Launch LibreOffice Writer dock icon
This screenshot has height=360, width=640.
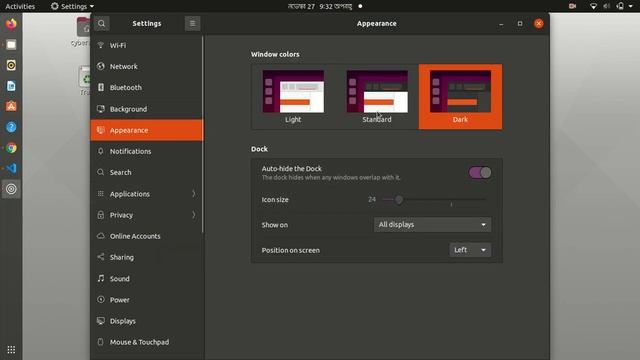click(x=11, y=86)
